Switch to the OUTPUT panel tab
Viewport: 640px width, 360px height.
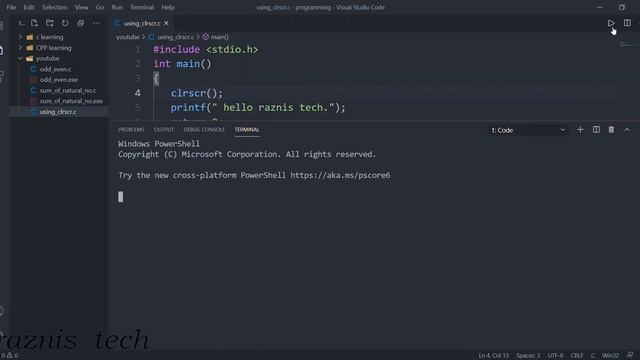(164, 129)
